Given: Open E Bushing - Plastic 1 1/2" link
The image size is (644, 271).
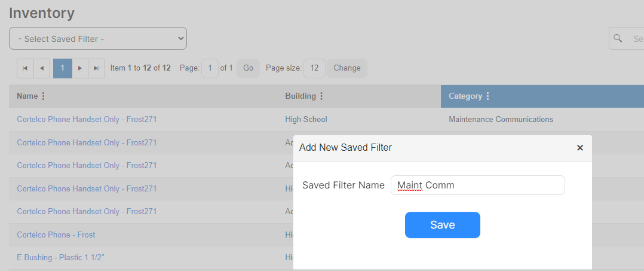Looking at the screenshot, I should click(x=61, y=258).
